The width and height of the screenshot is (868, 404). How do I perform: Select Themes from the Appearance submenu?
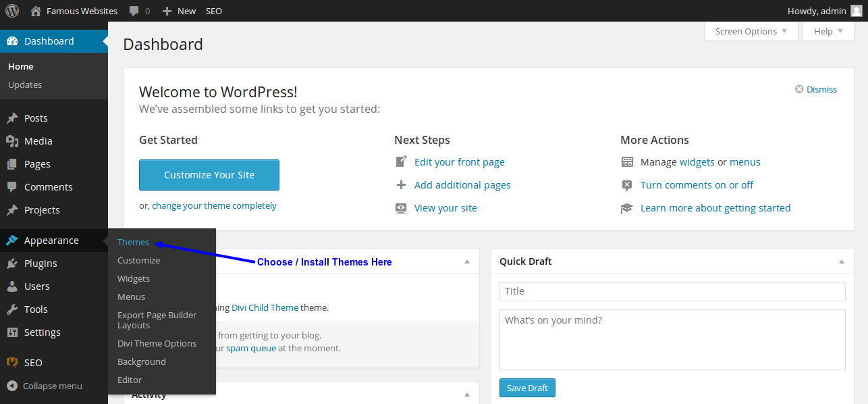(133, 241)
